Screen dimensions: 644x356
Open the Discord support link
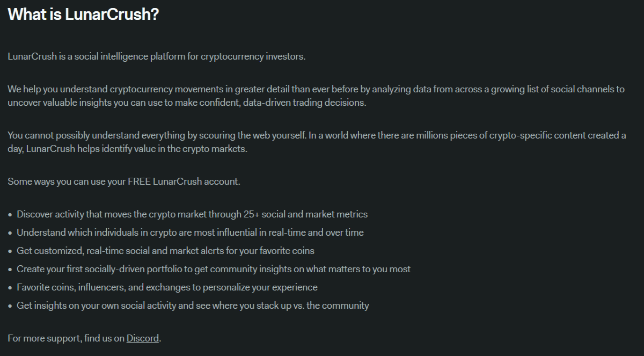click(x=143, y=338)
